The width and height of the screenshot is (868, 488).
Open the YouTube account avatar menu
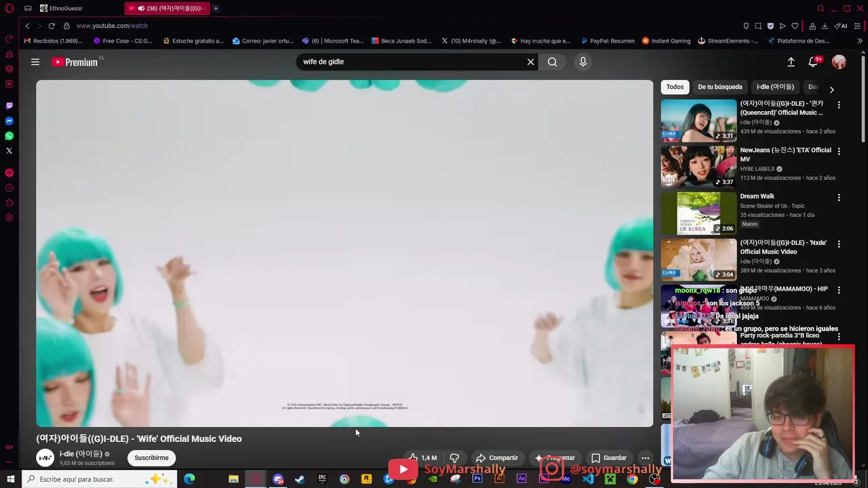(839, 62)
